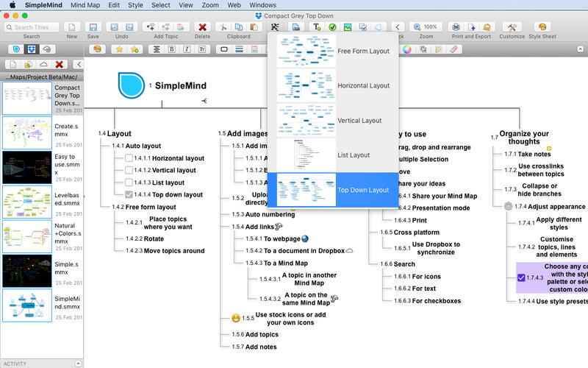Click the cloud settings icon in sidebar tabs
This screenshot has height=368, width=588.
point(47,49)
